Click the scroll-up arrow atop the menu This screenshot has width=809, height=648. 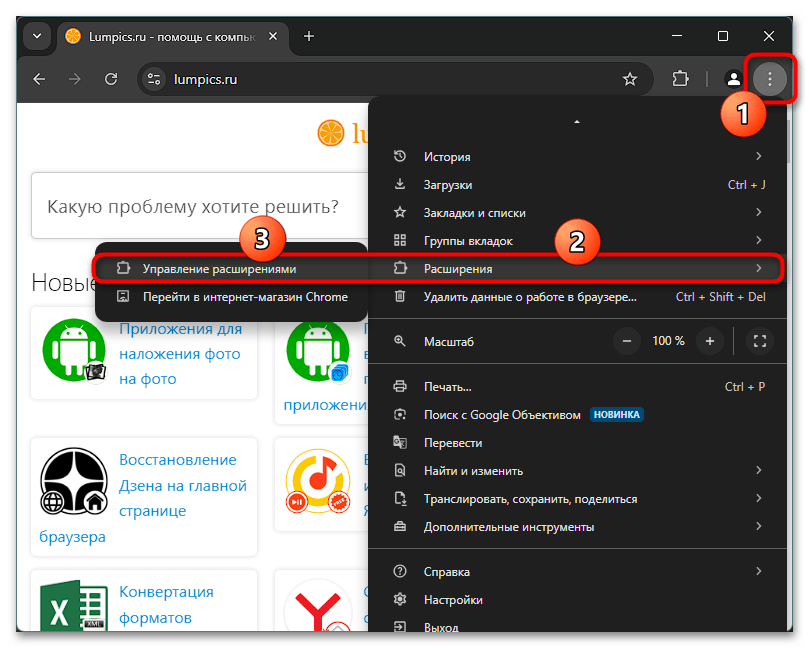pos(577,122)
